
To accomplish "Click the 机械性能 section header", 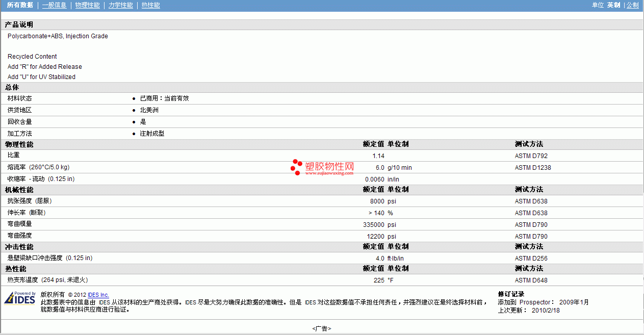I will point(19,190).
